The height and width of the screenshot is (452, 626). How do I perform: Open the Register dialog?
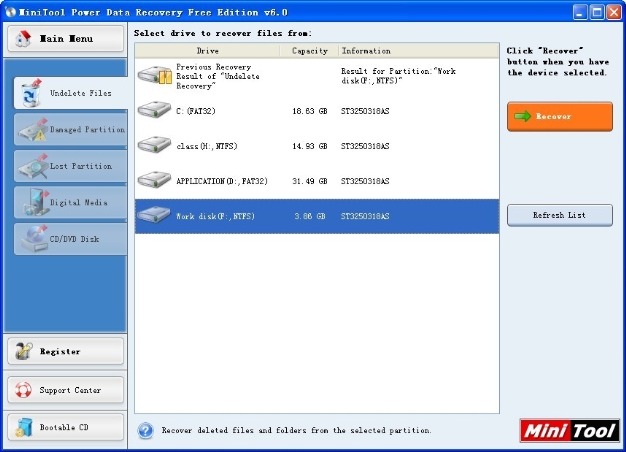pyautogui.click(x=65, y=351)
